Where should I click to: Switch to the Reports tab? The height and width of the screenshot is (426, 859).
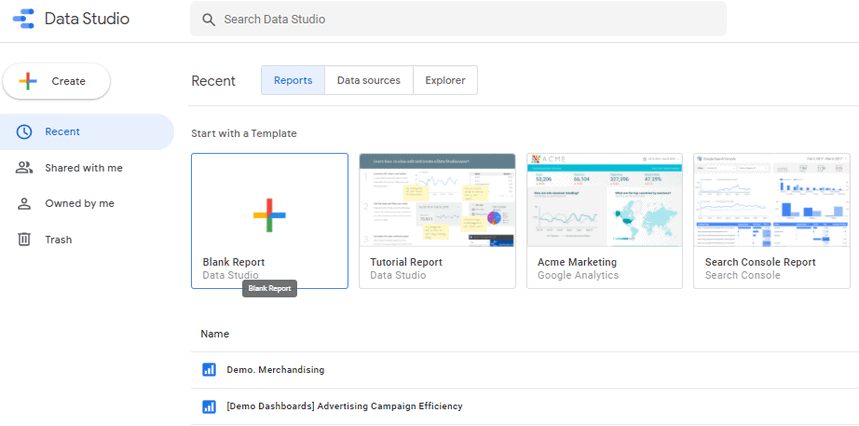(293, 81)
